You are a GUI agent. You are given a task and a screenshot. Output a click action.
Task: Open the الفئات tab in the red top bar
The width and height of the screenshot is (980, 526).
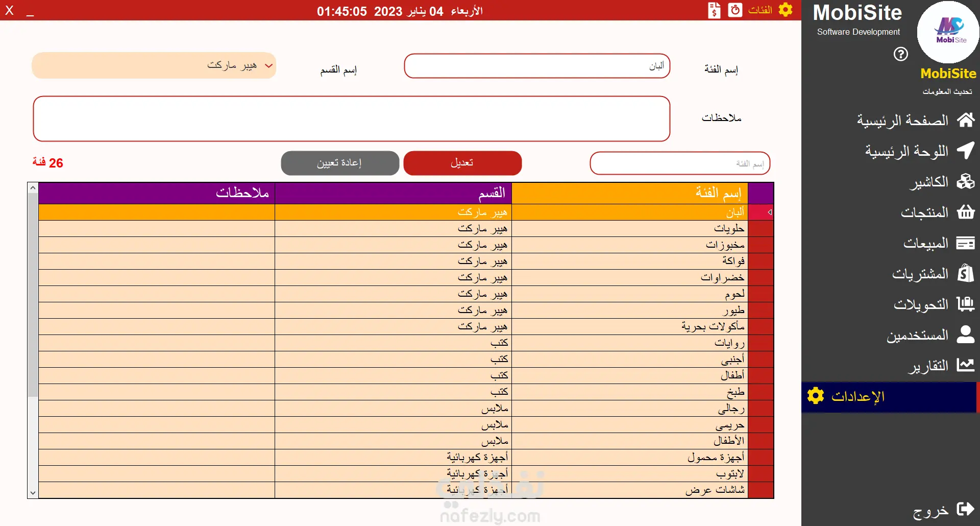point(759,10)
